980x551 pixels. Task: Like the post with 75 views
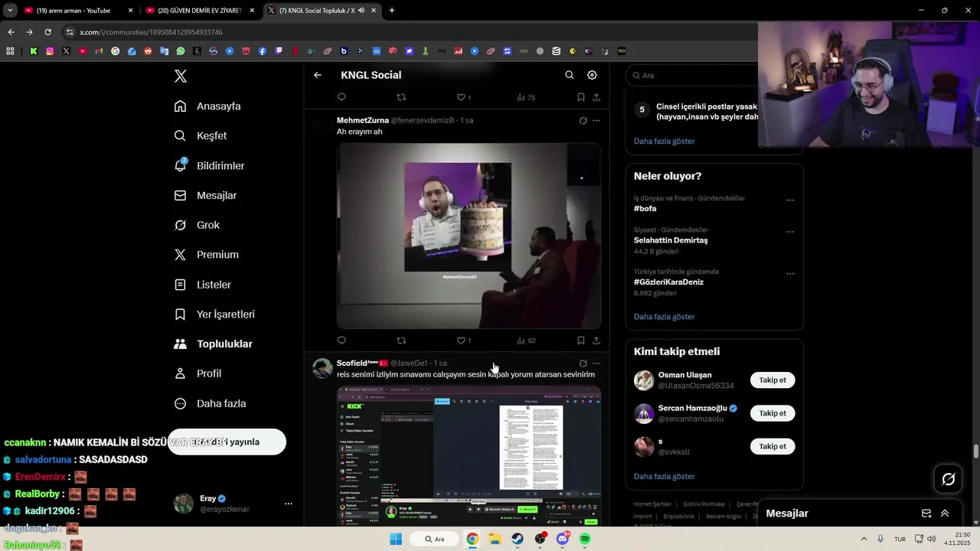point(463,97)
